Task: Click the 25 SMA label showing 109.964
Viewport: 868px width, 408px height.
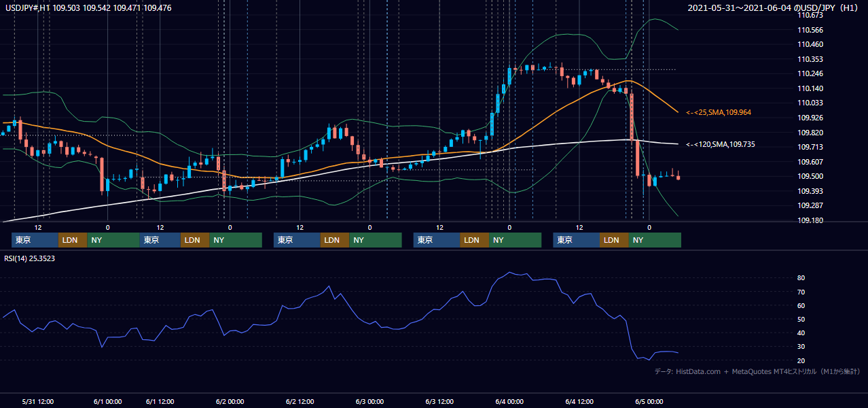Action: 720,112
